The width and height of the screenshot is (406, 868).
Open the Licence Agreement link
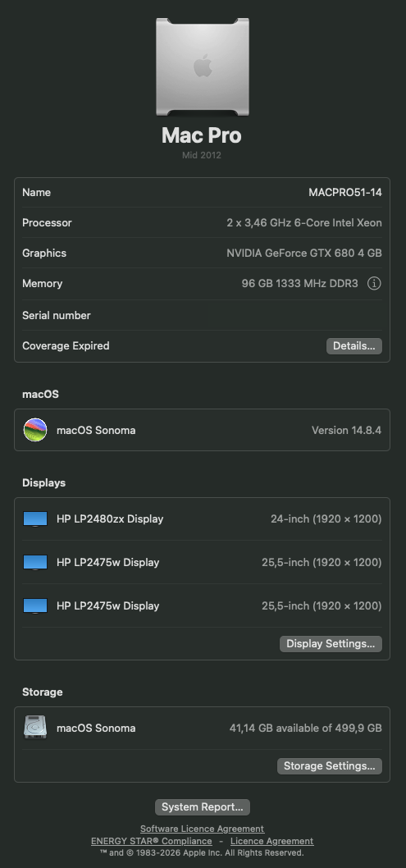click(x=272, y=841)
